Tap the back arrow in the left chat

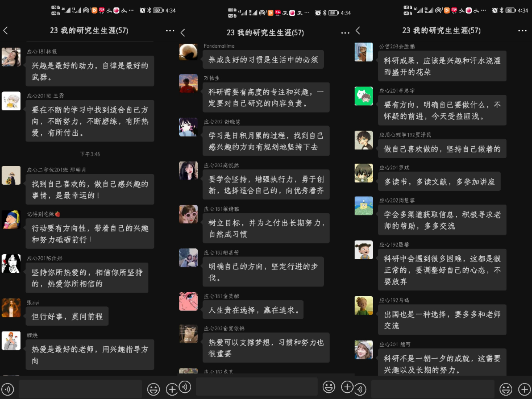(6, 31)
